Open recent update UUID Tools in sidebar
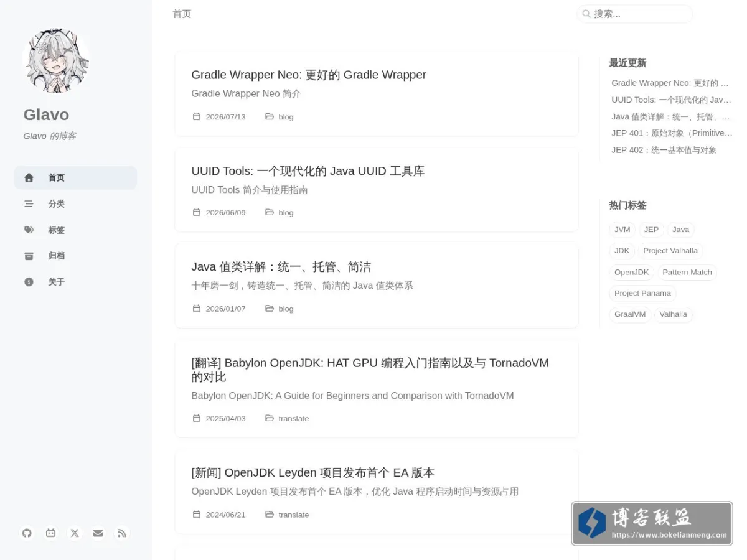The height and width of the screenshot is (560, 747). [671, 100]
